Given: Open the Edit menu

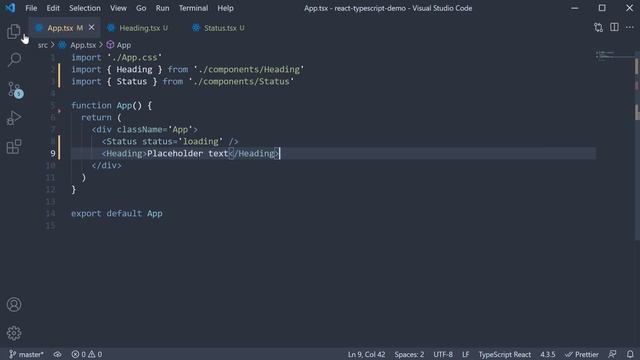Looking at the screenshot, I should [x=53, y=8].
